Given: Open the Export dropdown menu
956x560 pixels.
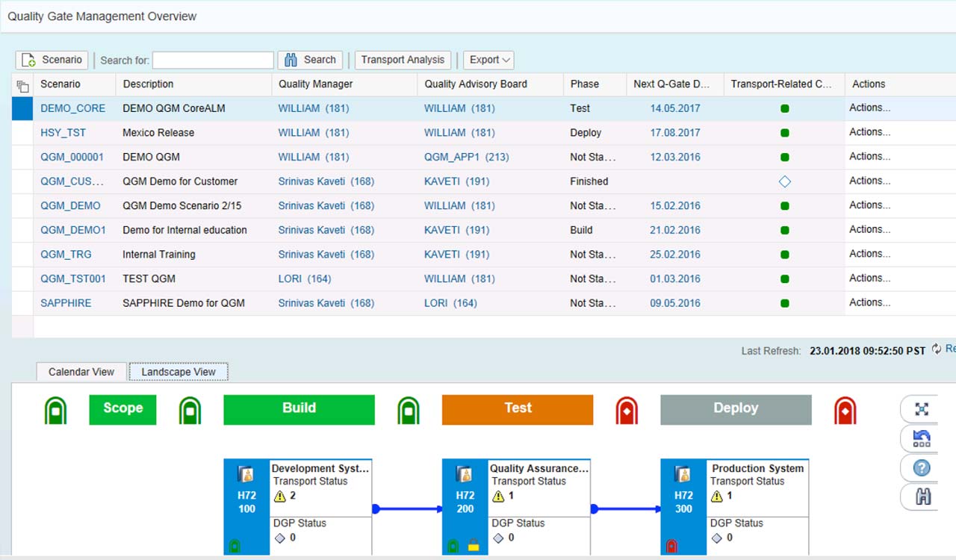Looking at the screenshot, I should pyautogui.click(x=488, y=60).
